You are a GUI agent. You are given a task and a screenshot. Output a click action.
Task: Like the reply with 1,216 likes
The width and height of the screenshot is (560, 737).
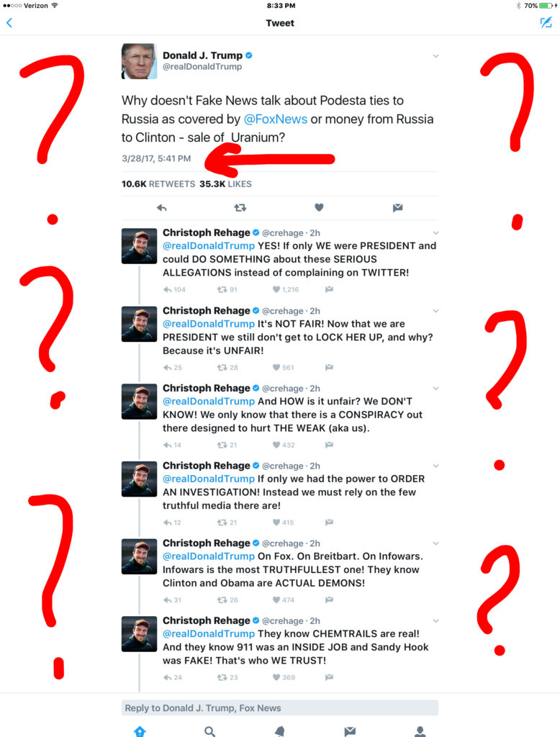pos(286,289)
